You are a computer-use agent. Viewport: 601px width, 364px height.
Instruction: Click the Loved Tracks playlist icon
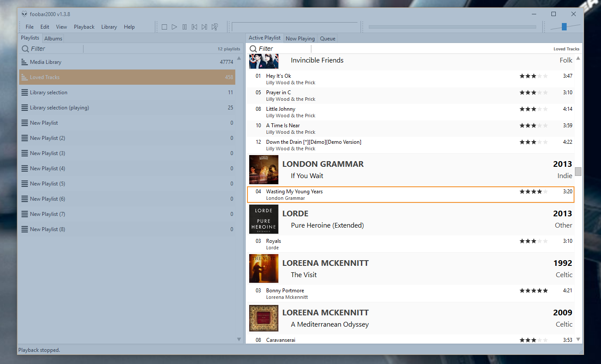pos(24,77)
